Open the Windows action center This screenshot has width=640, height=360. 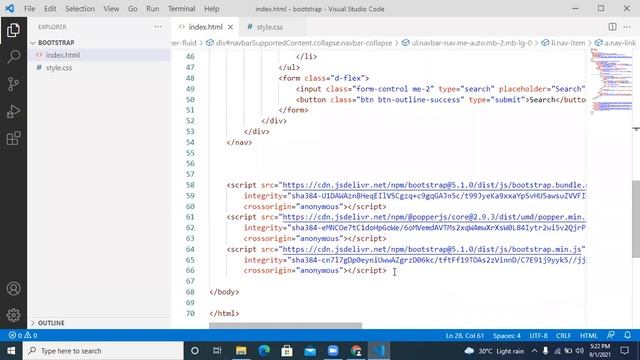pyautogui.click(x=624, y=351)
